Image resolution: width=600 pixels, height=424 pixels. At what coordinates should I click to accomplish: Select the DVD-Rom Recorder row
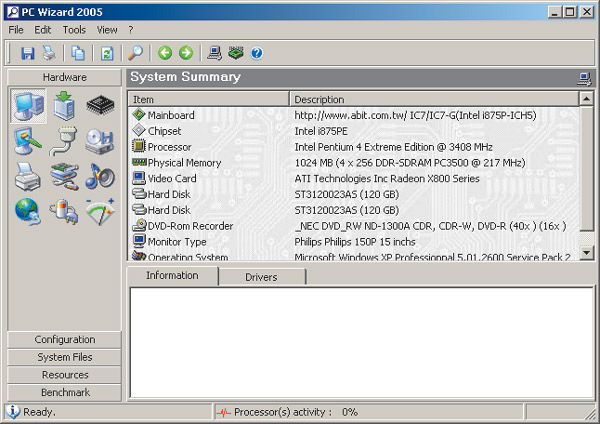pos(354,226)
